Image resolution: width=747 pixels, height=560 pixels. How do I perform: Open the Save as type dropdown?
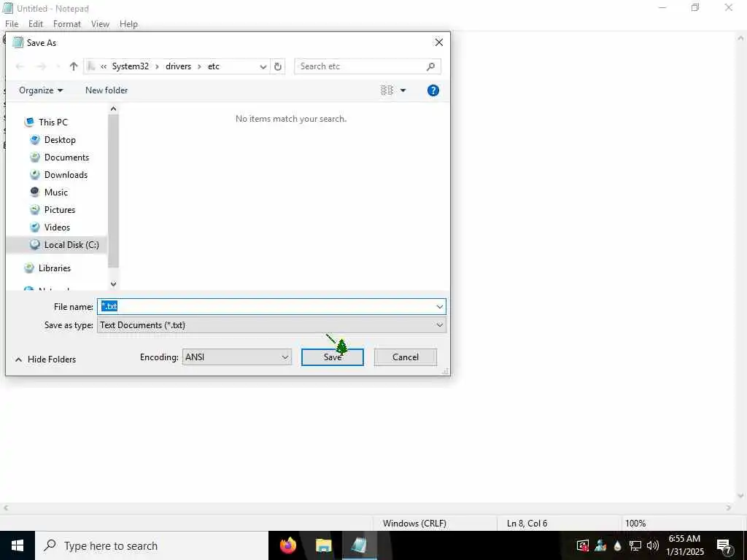271,325
